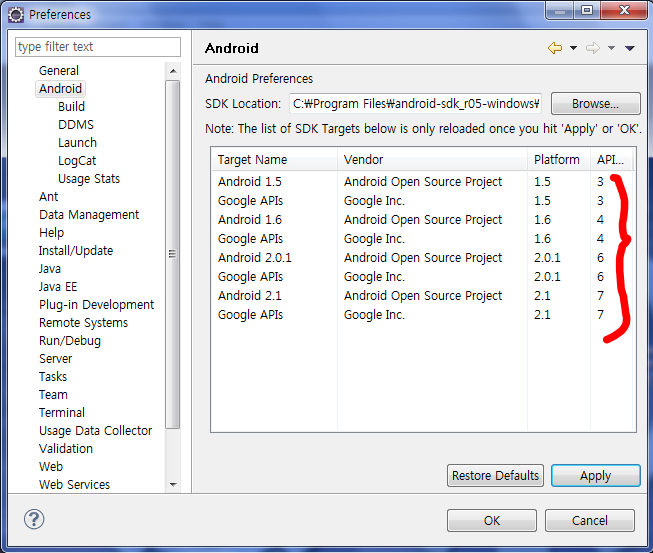Select Ant in the preferences tree

click(x=48, y=197)
